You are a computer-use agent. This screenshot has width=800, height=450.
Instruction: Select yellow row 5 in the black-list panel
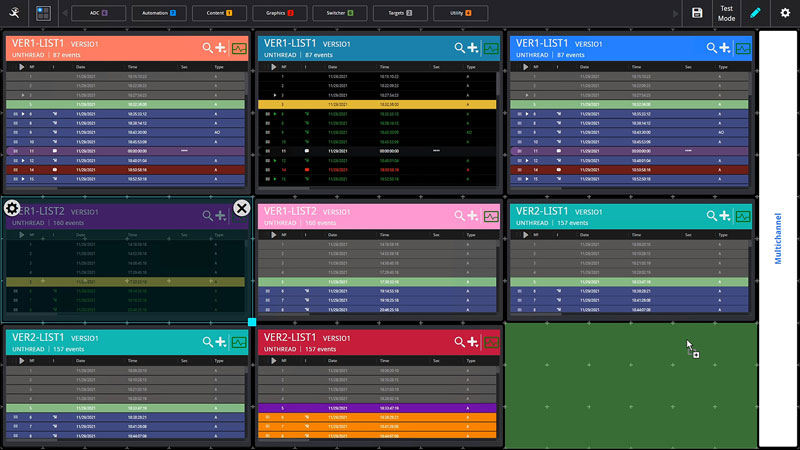tap(377, 105)
